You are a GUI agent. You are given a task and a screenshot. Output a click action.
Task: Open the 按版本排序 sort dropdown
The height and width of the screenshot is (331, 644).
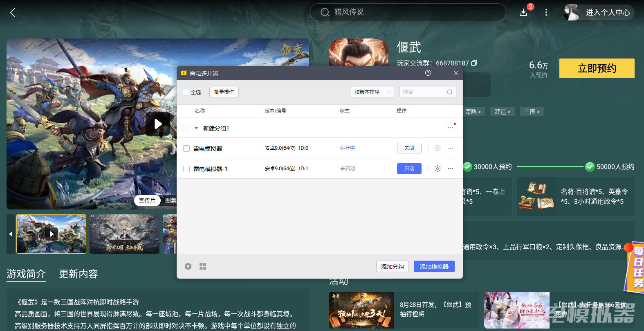pos(372,92)
